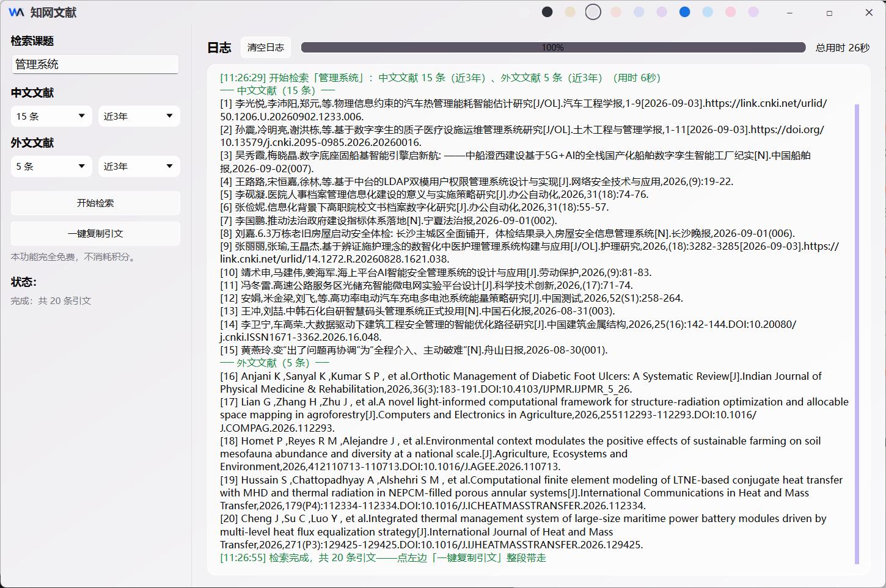Maximize the 知网文献 window

[x=829, y=12]
